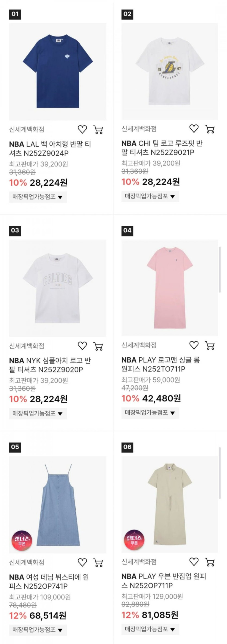Add LAL back arch t-shirt to cart
The height and width of the screenshot is (644, 227).
coord(98,130)
